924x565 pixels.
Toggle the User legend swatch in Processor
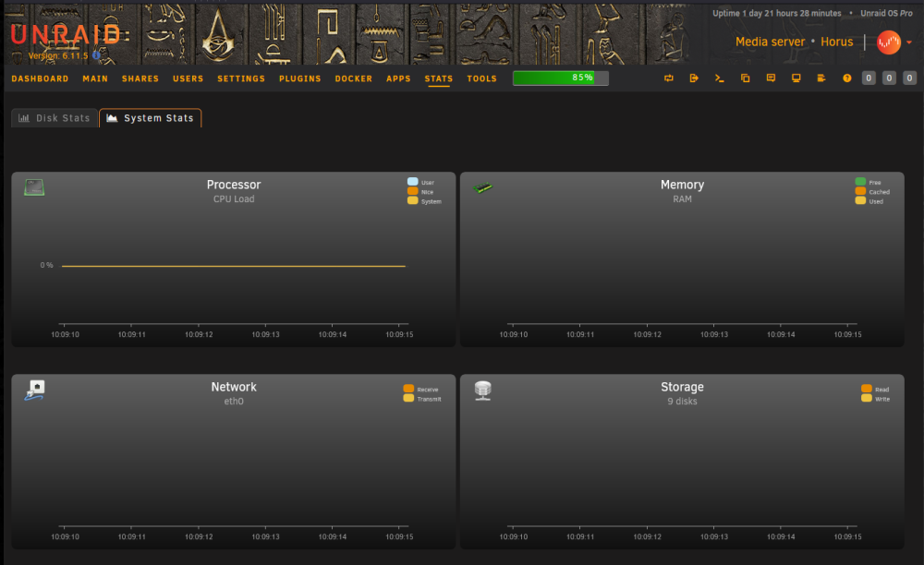(412, 182)
